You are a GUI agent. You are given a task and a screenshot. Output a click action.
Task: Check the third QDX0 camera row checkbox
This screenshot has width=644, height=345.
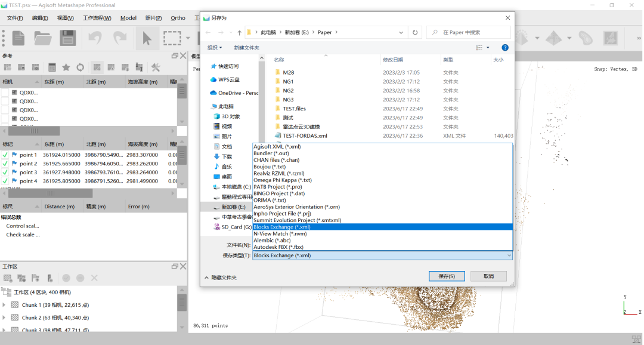coord(5,110)
